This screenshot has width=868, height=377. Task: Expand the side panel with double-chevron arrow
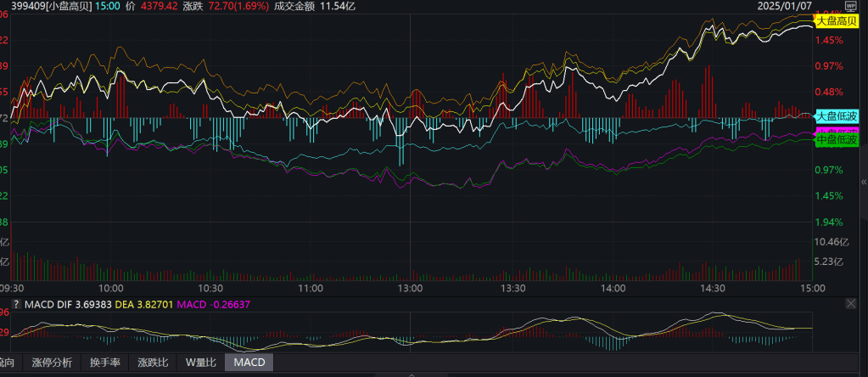pos(863,181)
